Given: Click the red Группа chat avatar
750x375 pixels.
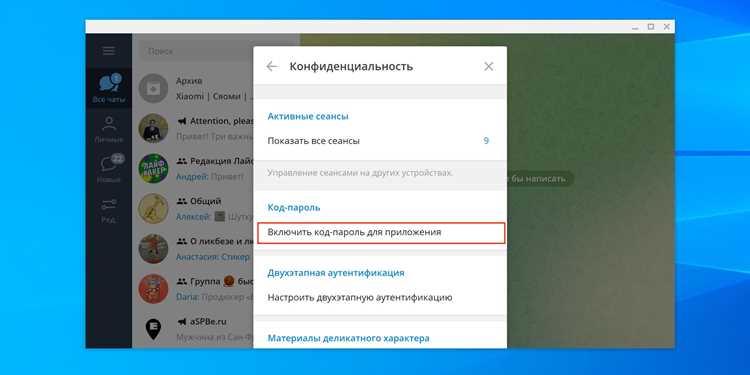Looking at the screenshot, I should click(154, 289).
